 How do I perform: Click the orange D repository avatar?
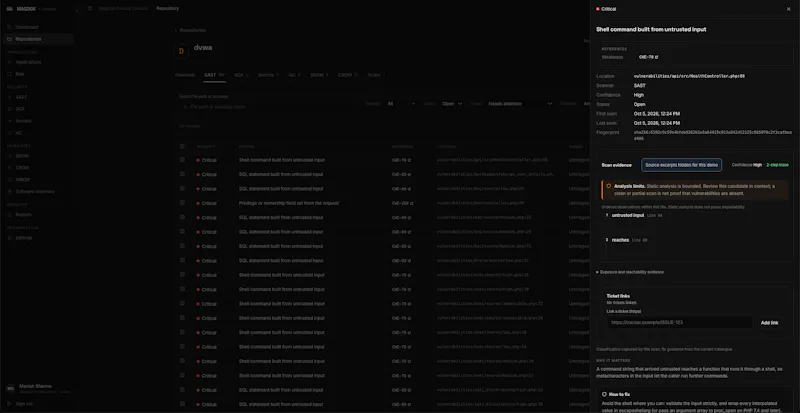(x=181, y=51)
